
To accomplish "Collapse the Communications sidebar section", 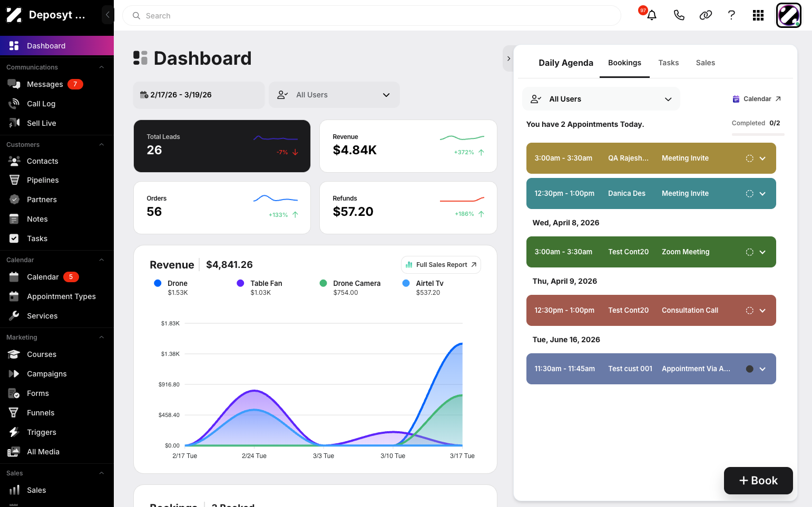I will click(102, 67).
